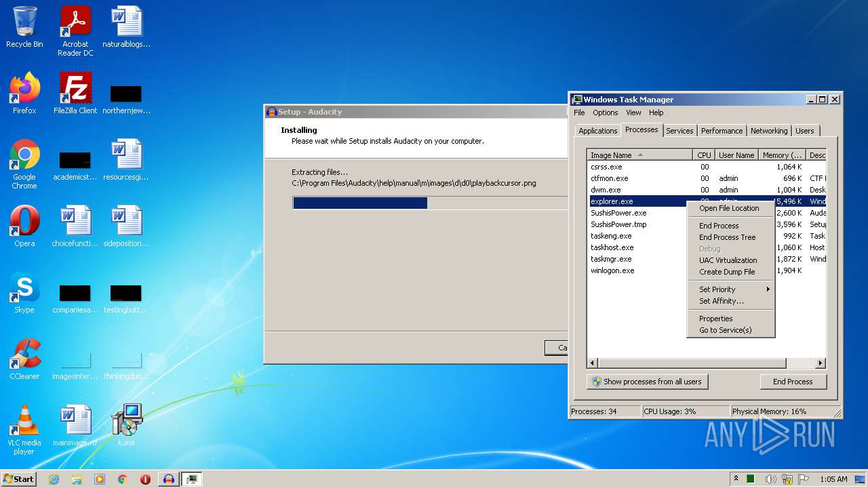
Task: Switch to Performance tab
Action: [722, 131]
